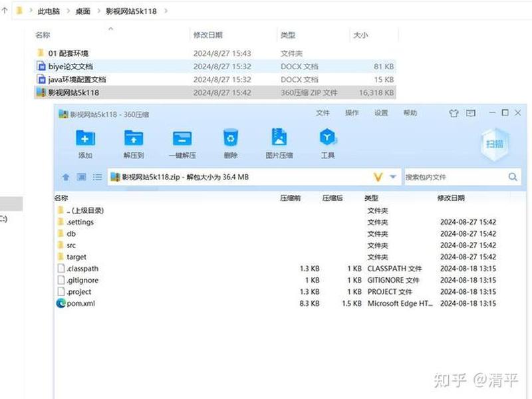Click the CLASSPATH 文件 type cell

394,269
